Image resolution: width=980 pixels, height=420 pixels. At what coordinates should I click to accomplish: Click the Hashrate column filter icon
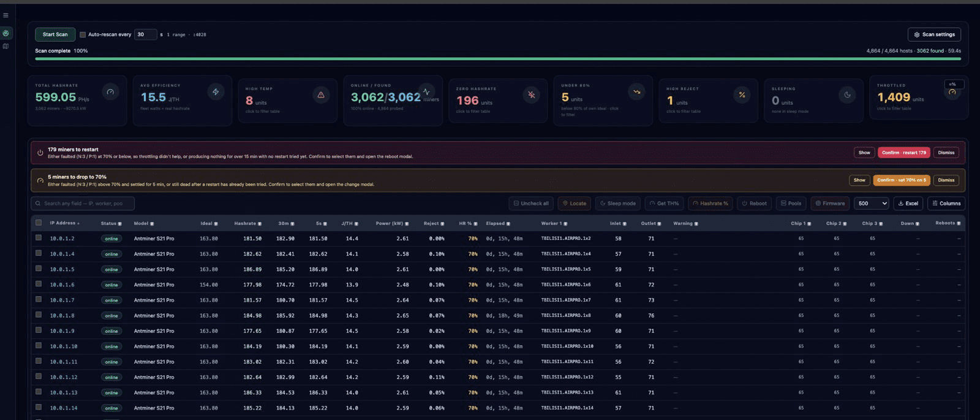(260, 224)
